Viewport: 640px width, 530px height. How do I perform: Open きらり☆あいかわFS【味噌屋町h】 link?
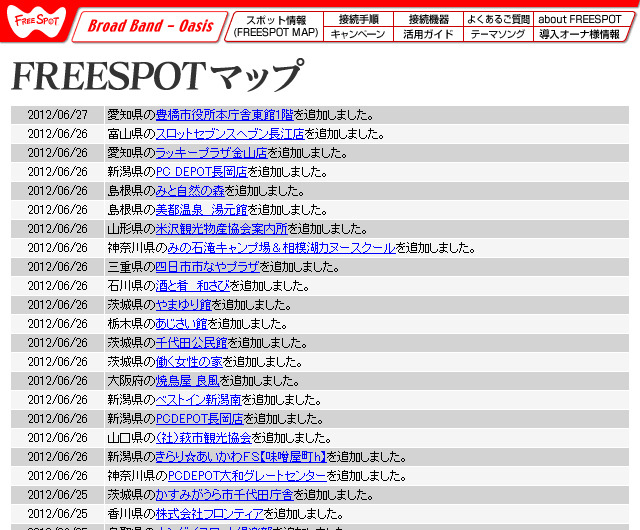[241, 457]
